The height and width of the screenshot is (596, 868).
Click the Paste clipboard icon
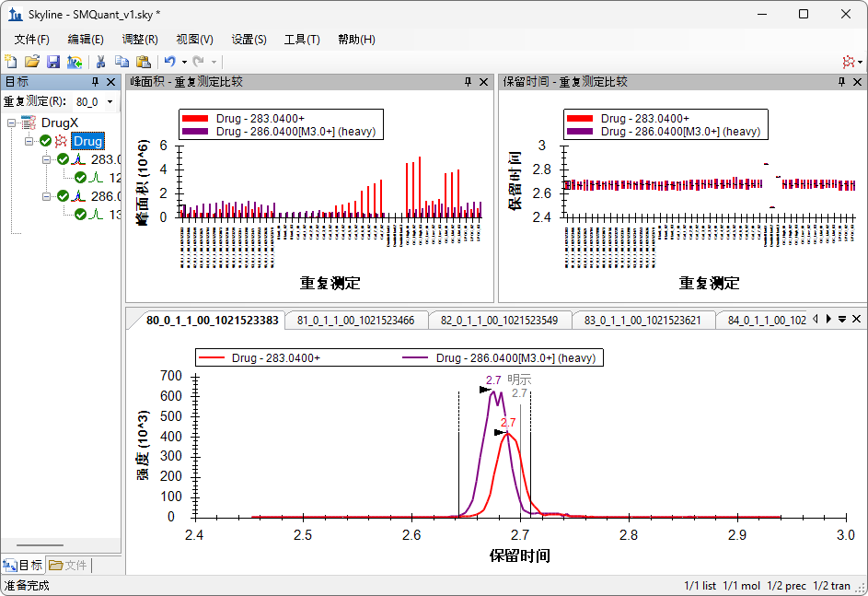pos(143,62)
